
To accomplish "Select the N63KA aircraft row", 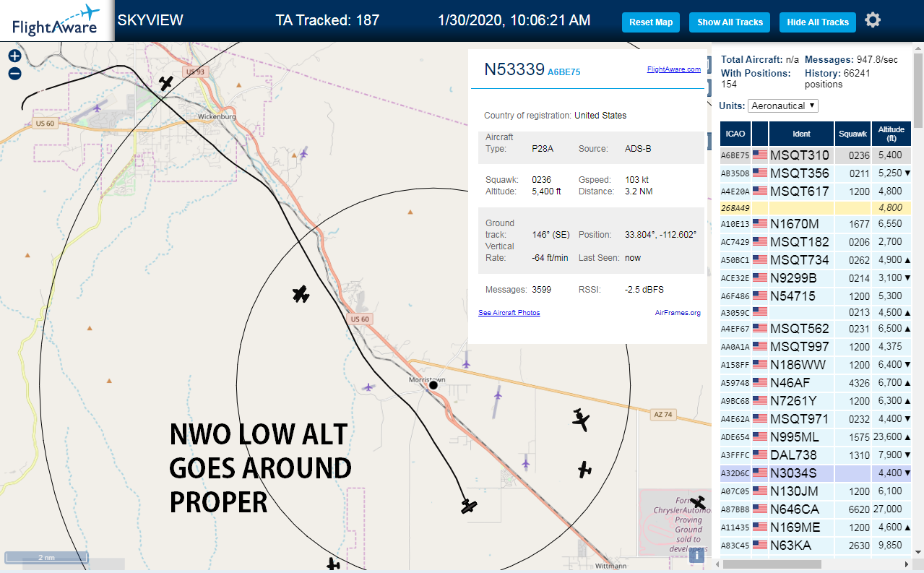I will (816, 546).
